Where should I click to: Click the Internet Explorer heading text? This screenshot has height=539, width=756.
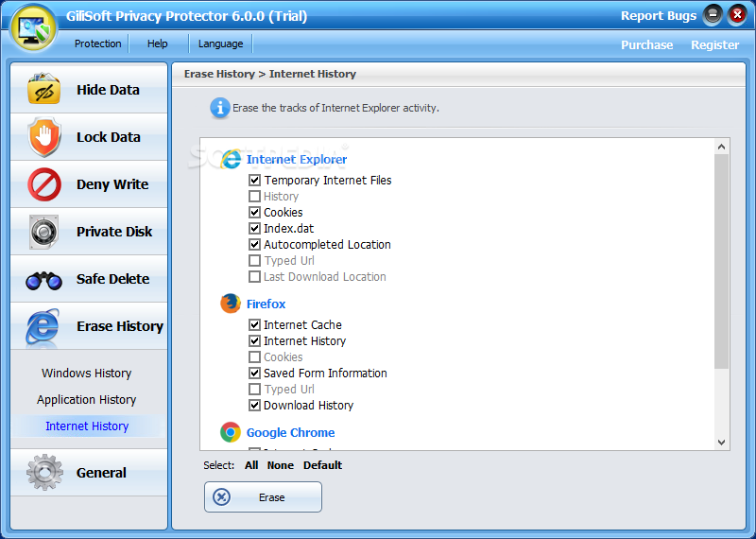(297, 159)
